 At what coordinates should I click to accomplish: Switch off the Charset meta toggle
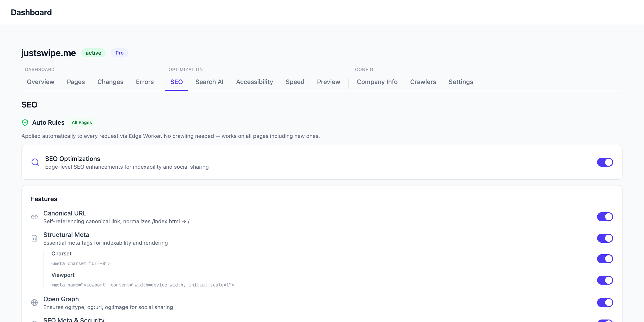click(x=605, y=259)
